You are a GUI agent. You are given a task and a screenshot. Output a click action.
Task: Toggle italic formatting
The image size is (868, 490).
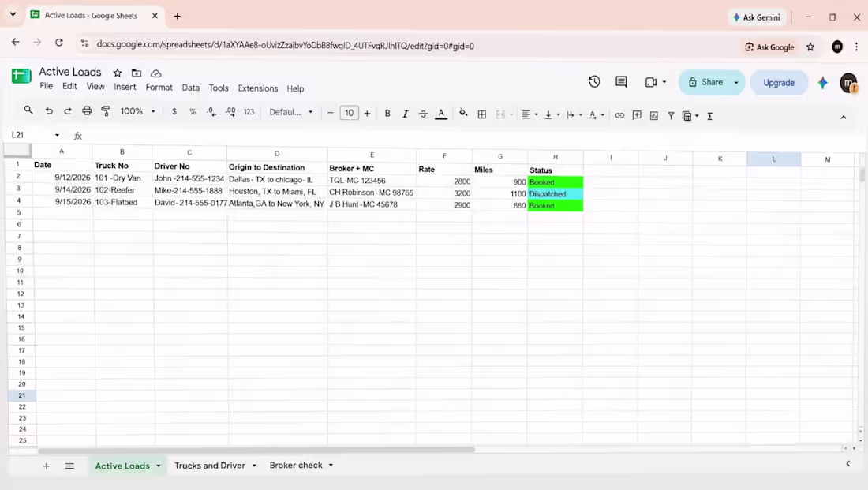point(406,114)
